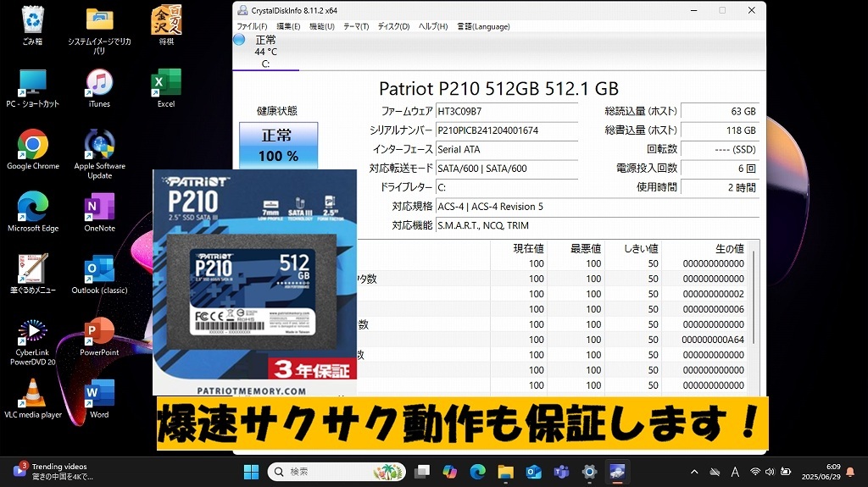The width and height of the screenshot is (868, 487).
Task: Launch Word desktop shortcut
Action: 100,398
